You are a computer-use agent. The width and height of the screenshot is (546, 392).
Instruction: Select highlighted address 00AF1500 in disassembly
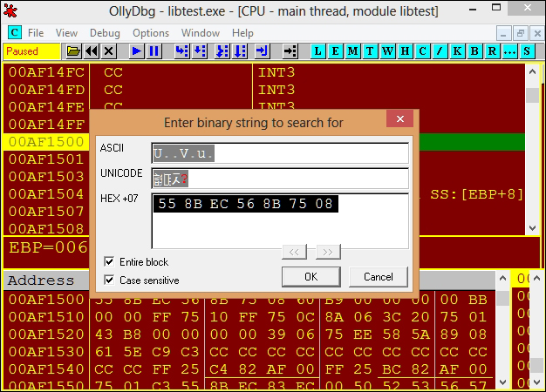point(46,142)
